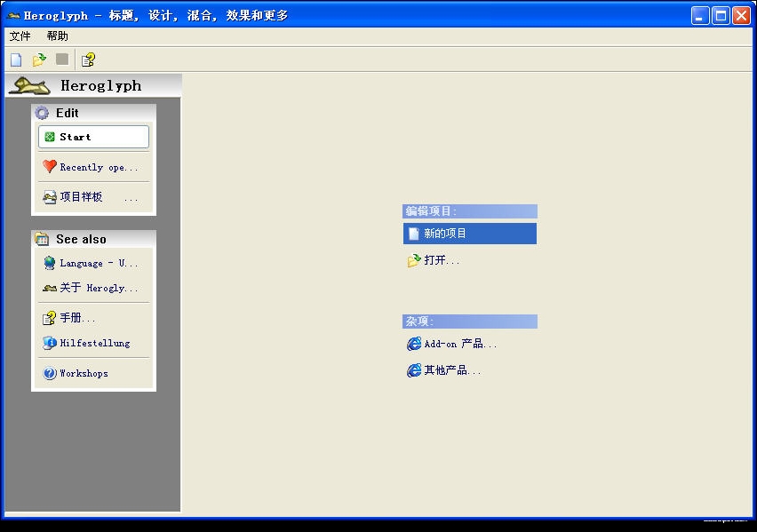Choose 打开... to open a project

[x=470, y=260]
